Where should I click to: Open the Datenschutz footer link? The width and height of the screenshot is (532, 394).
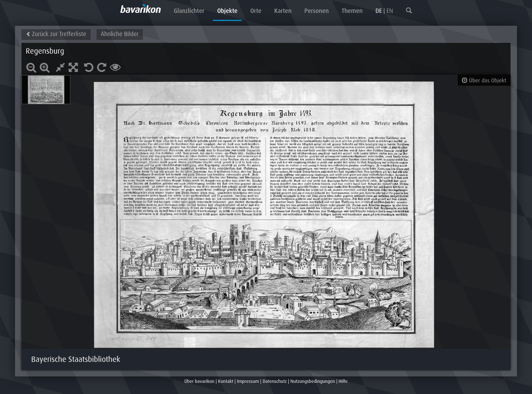pos(275,382)
